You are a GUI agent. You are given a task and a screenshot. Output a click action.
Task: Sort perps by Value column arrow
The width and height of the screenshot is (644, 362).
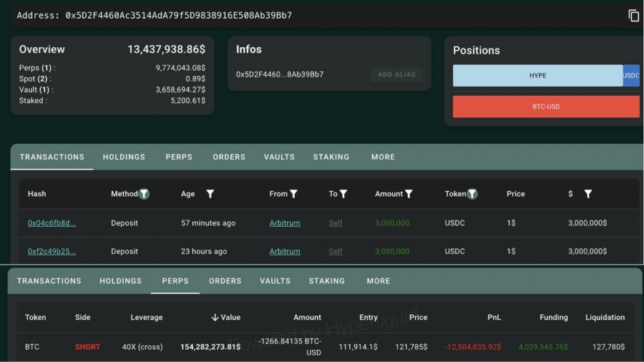click(215, 318)
